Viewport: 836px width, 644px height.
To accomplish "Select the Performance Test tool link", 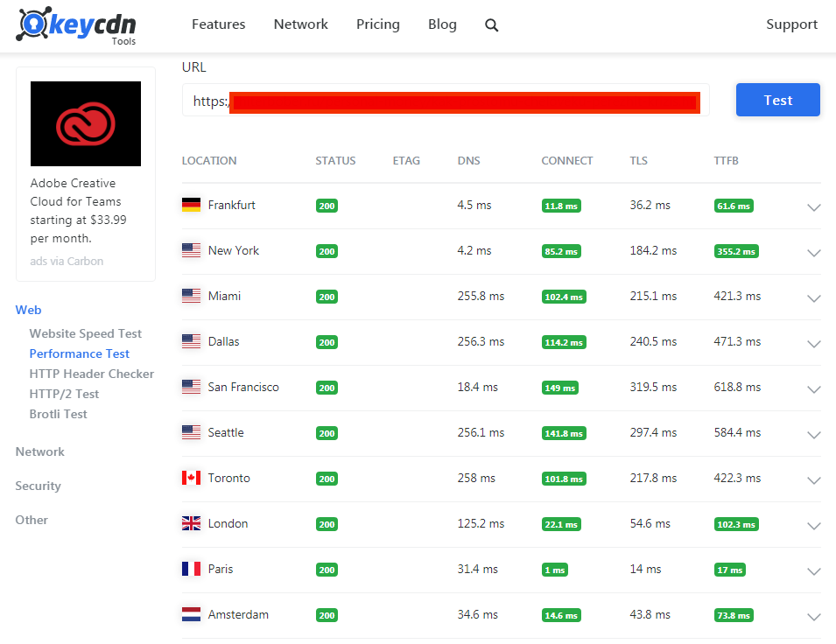I will coord(80,354).
